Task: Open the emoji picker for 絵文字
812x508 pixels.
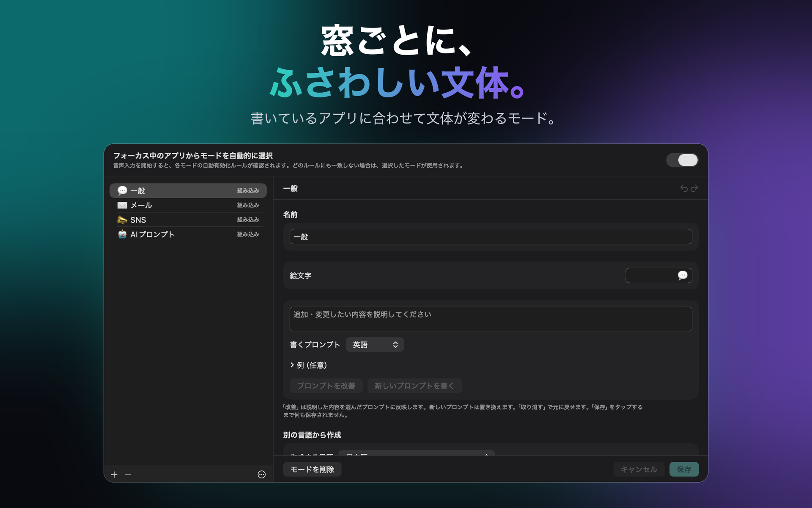Action: (x=658, y=276)
